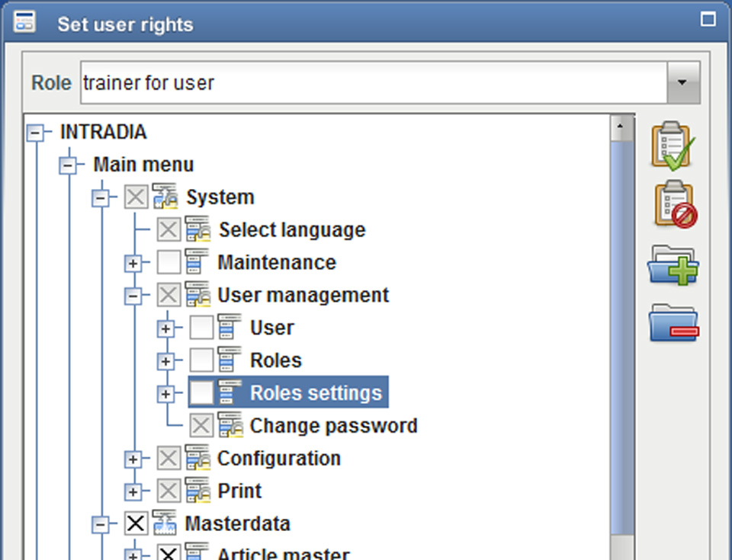Click folder with green plus icon
Viewport: 732px width, 560px height.
click(673, 264)
